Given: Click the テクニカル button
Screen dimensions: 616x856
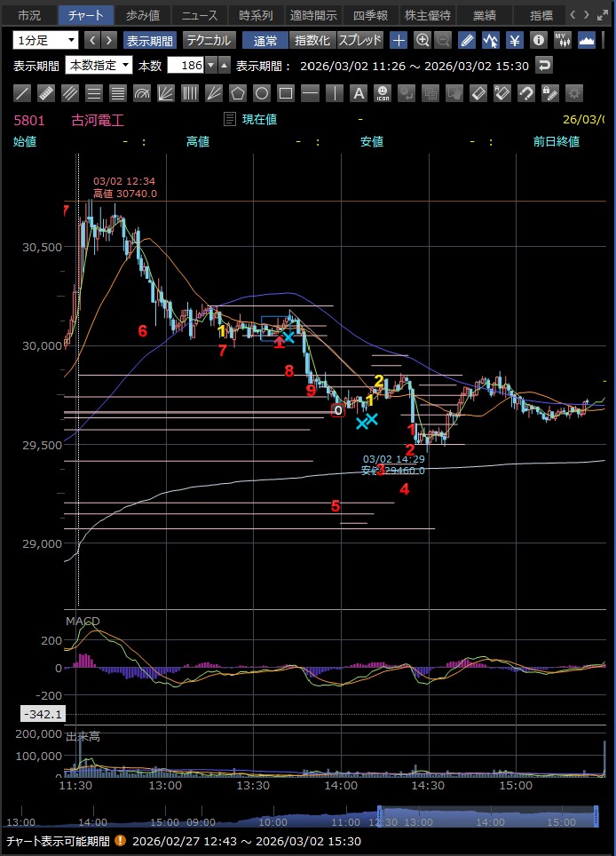Looking at the screenshot, I should (x=209, y=40).
